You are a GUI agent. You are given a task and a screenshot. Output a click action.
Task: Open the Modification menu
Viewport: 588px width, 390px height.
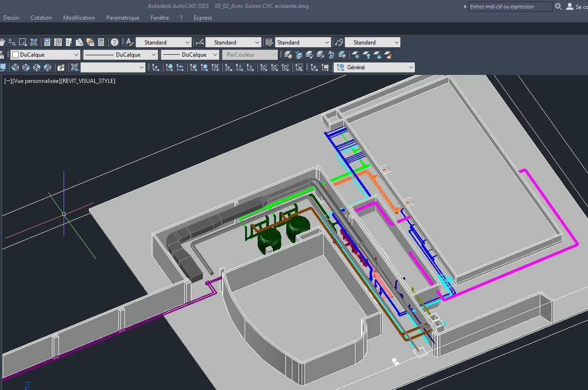(79, 18)
